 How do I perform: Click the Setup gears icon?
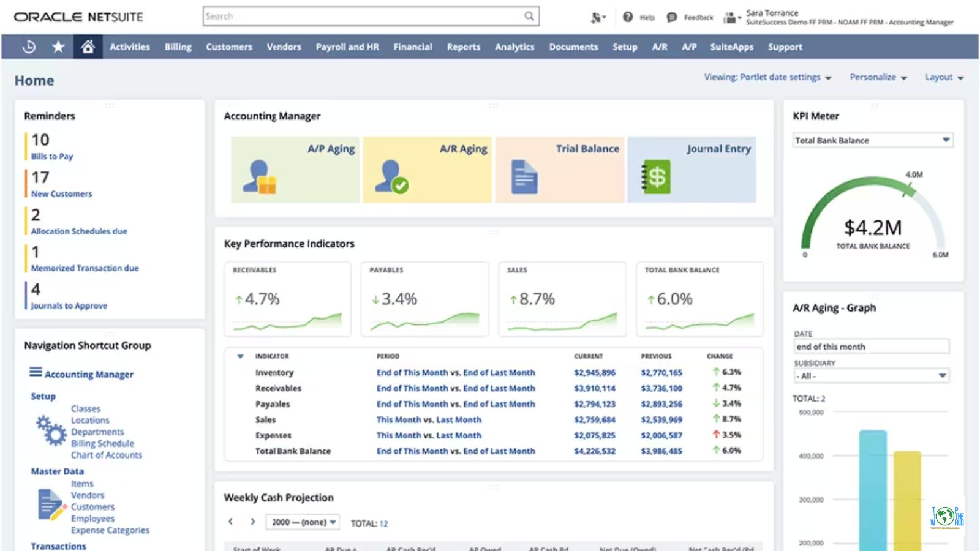[51, 430]
